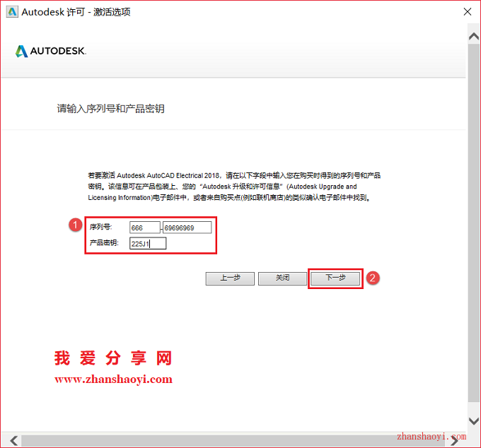The image size is (481, 448).
Task: Click the horizontal scrollbar right arrow
Action: [x=455, y=441]
